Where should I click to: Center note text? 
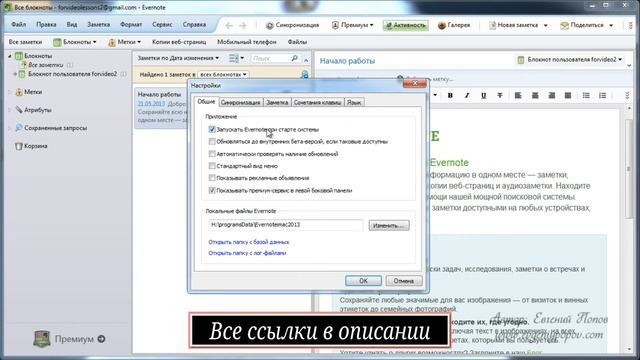[x=535, y=96]
